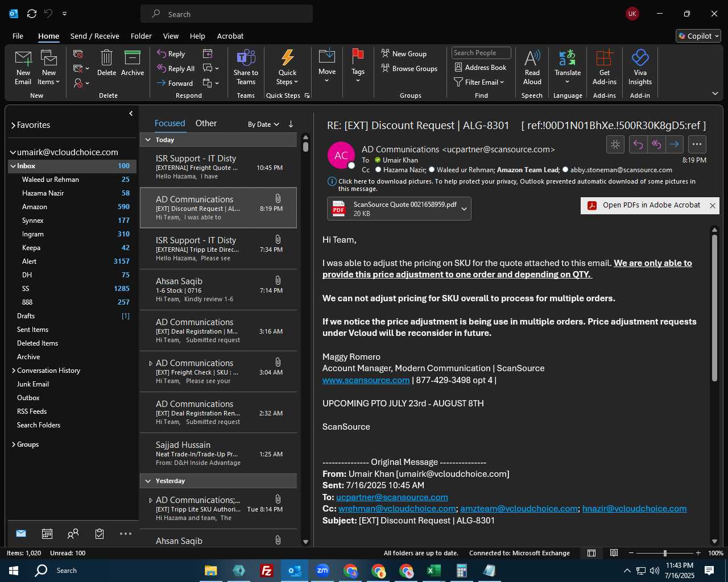Viewport: 728px width, 582px height.
Task: Expand the Conversation History folder
Action: (14, 371)
